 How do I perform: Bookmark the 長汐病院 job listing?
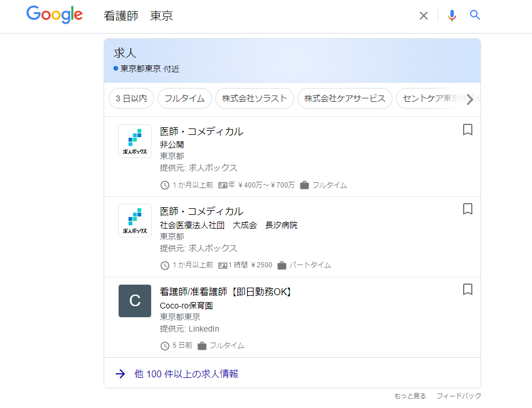click(x=468, y=209)
